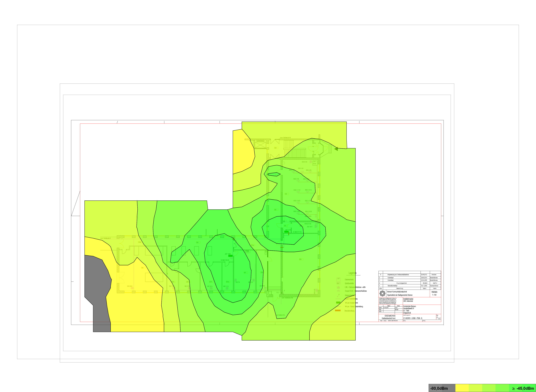Click the Datenschrank DVT legend symbol
Screen dimensions: 536x392
point(338,279)
